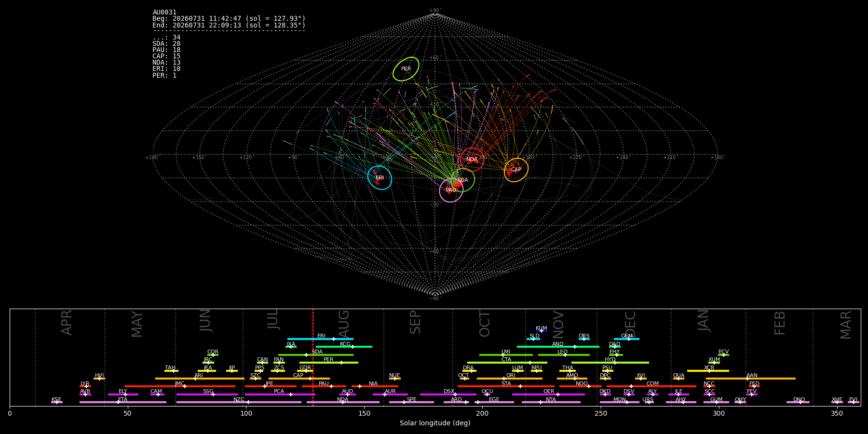Screen dimensions: 868x434
Task: Click the DEC month label
Action: point(630,324)
